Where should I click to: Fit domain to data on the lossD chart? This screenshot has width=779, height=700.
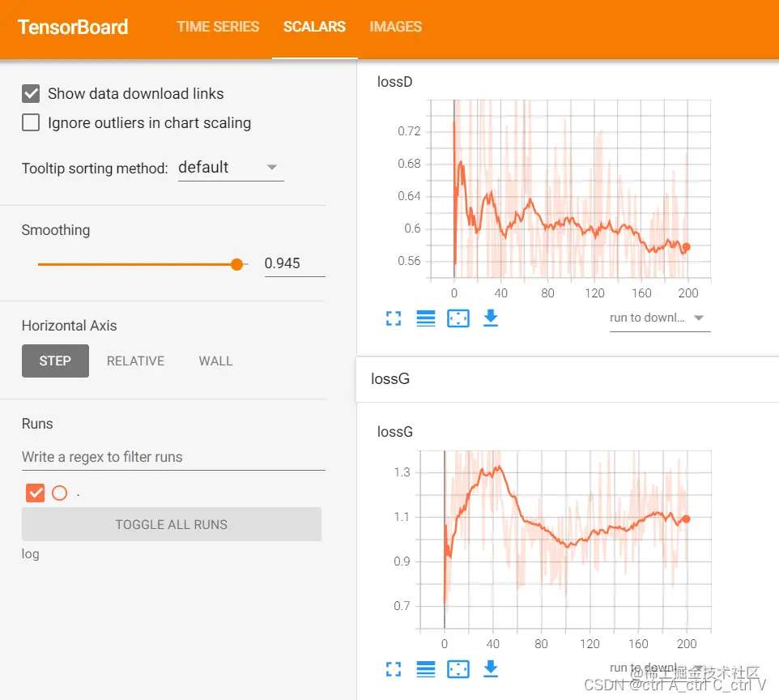(x=458, y=318)
